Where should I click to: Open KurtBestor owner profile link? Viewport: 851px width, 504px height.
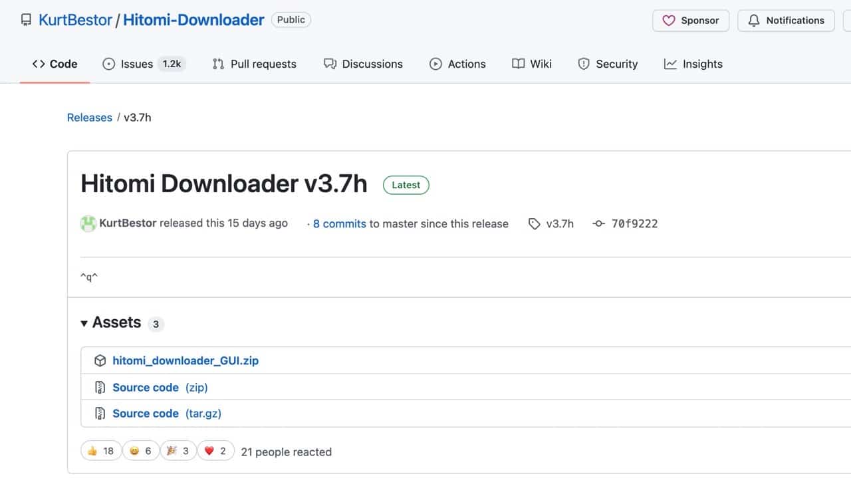coord(75,20)
